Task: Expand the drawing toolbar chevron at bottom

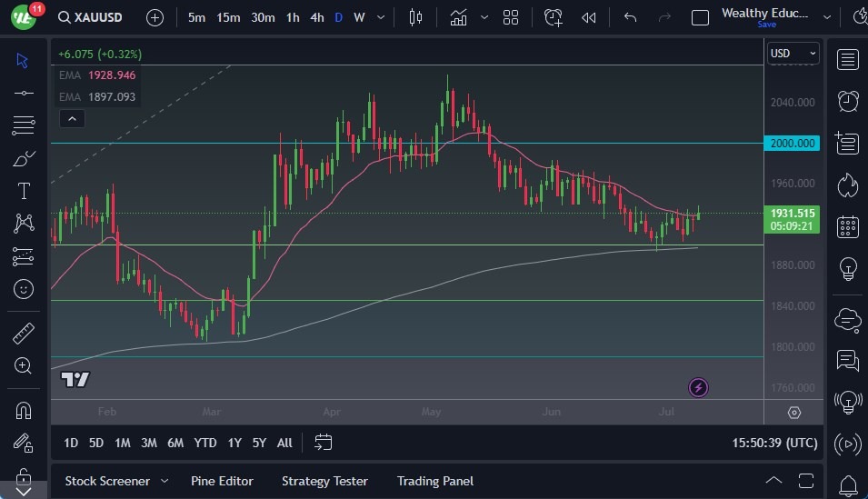Action: pos(24,491)
